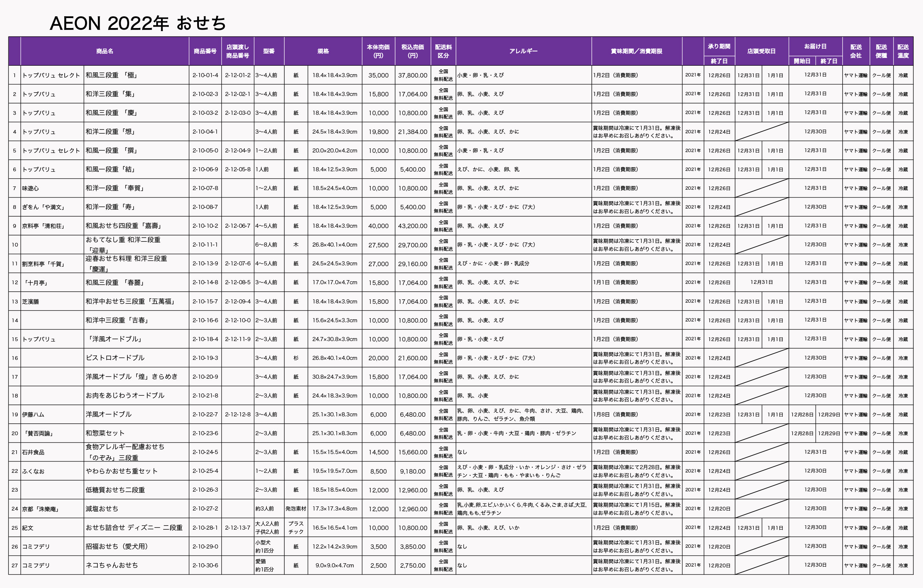Select size cell 20.0×20.0×4.2cm
This screenshot has width=923, height=588.
point(334,151)
